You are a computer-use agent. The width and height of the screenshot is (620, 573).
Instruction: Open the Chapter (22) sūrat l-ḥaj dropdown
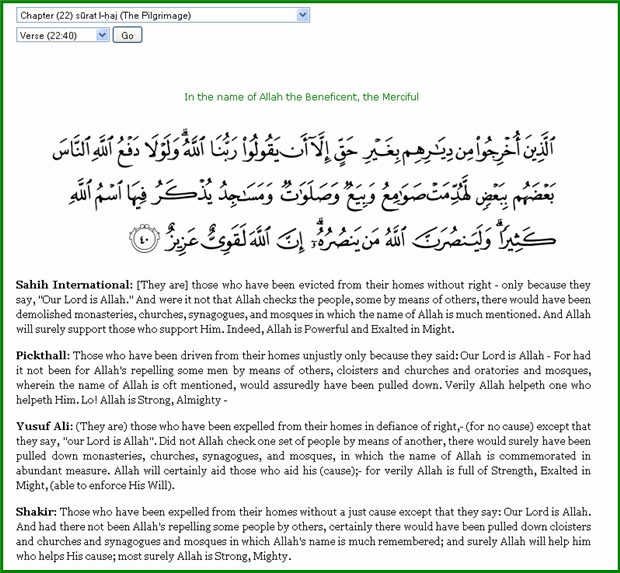coord(163,15)
